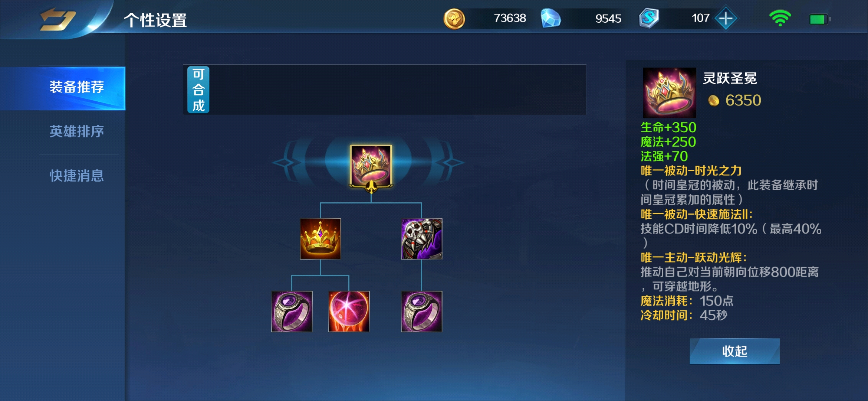Viewport: 868px width, 401px height.
Task: Tap the red crystal orb item
Action: [x=349, y=312]
